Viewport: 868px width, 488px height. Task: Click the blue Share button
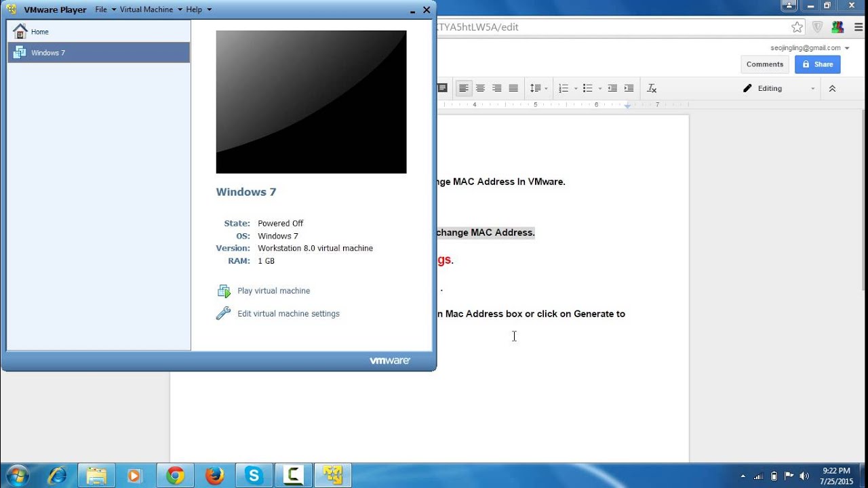coord(817,64)
